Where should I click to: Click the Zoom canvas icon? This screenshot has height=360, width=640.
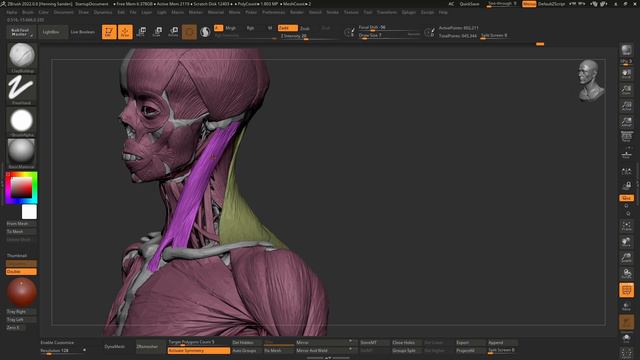pyautogui.click(x=626, y=89)
